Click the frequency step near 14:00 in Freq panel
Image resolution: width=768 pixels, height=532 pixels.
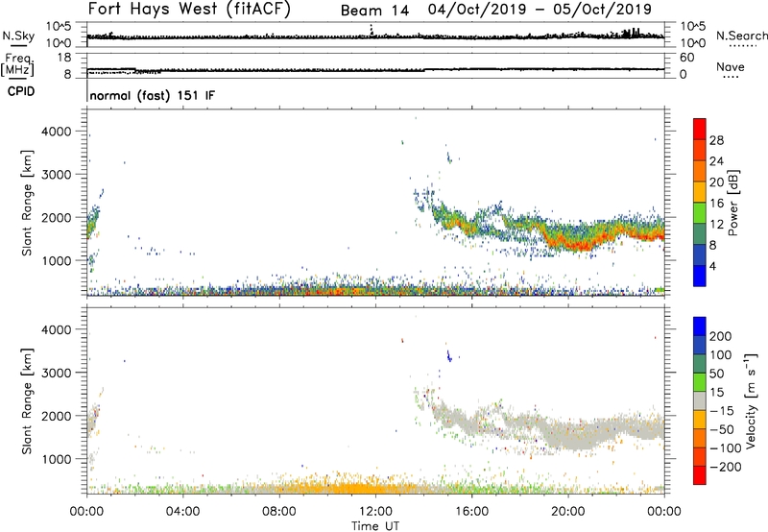pyautogui.click(x=424, y=70)
